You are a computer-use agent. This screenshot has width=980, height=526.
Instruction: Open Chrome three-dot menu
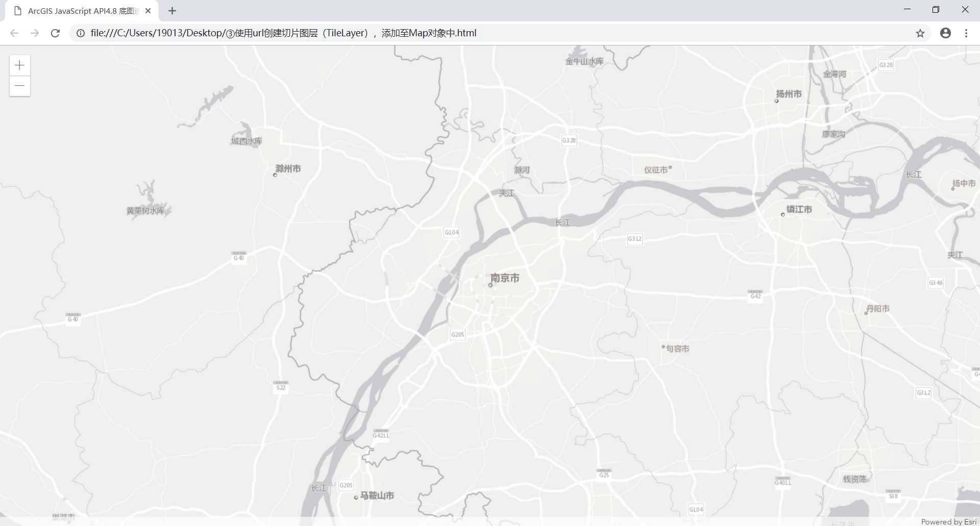coord(966,33)
